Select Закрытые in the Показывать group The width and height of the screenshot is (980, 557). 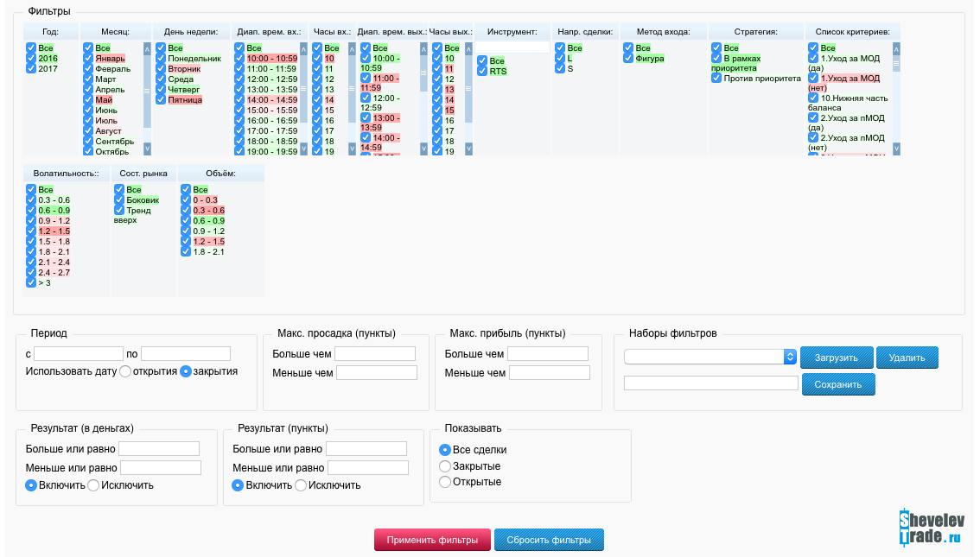click(445, 466)
